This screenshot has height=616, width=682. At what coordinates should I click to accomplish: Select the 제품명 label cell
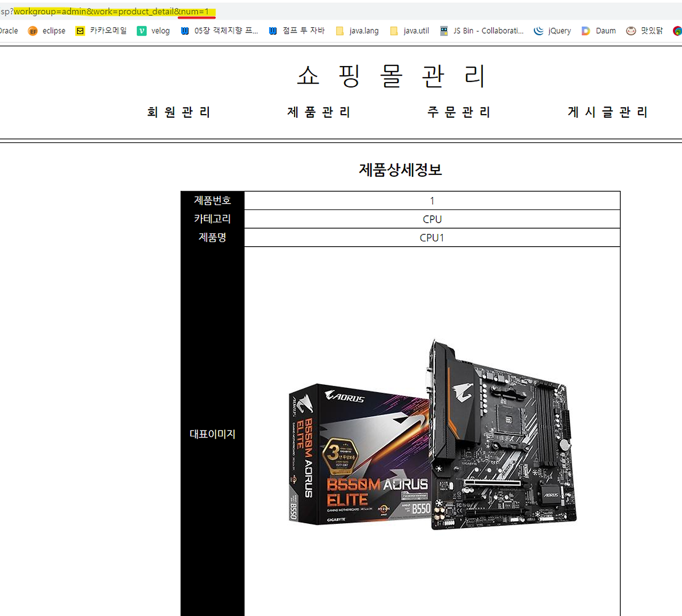pyautogui.click(x=213, y=237)
